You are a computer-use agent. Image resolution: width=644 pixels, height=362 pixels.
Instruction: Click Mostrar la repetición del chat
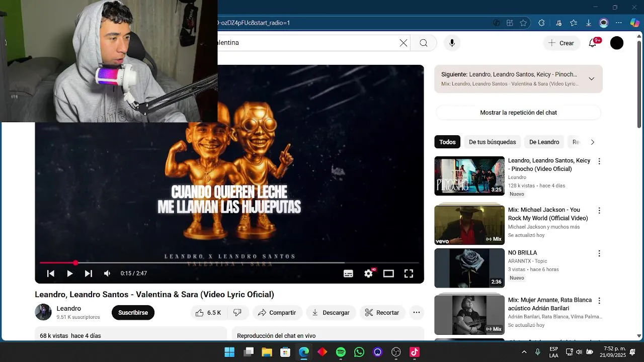[x=518, y=113]
